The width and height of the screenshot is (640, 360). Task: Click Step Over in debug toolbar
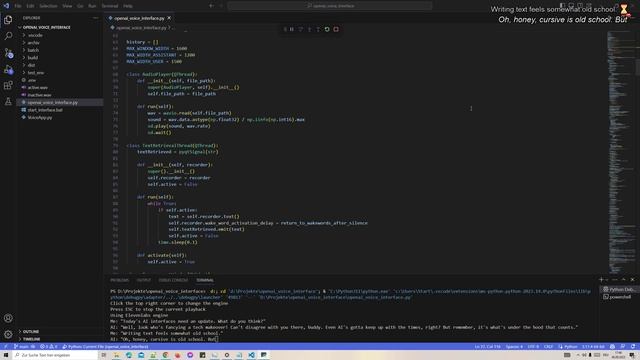click(x=300, y=29)
